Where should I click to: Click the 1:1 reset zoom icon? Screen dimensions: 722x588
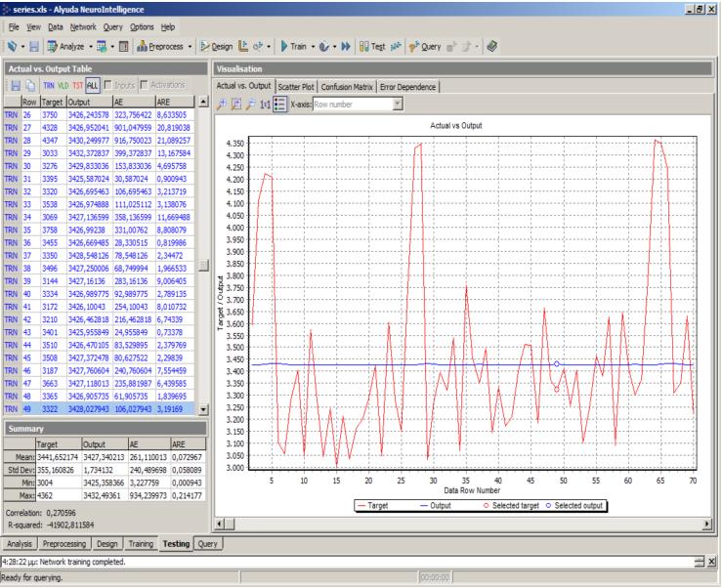coord(265,105)
